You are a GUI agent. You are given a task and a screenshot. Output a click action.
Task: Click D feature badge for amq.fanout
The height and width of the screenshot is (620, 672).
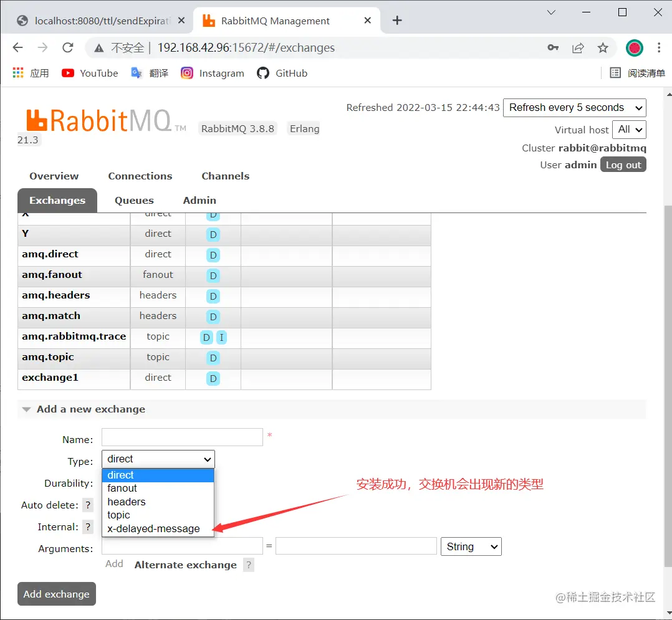(x=213, y=276)
